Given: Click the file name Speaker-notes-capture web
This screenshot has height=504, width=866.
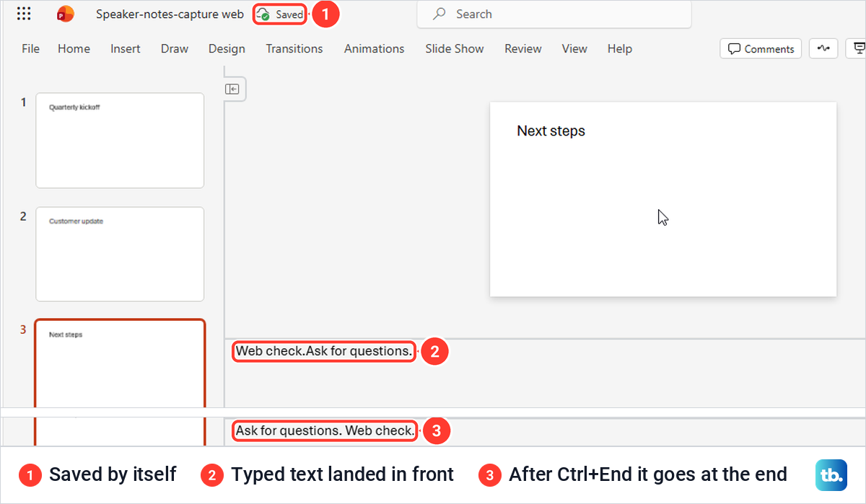Looking at the screenshot, I should pyautogui.click(x=170, y=14).
